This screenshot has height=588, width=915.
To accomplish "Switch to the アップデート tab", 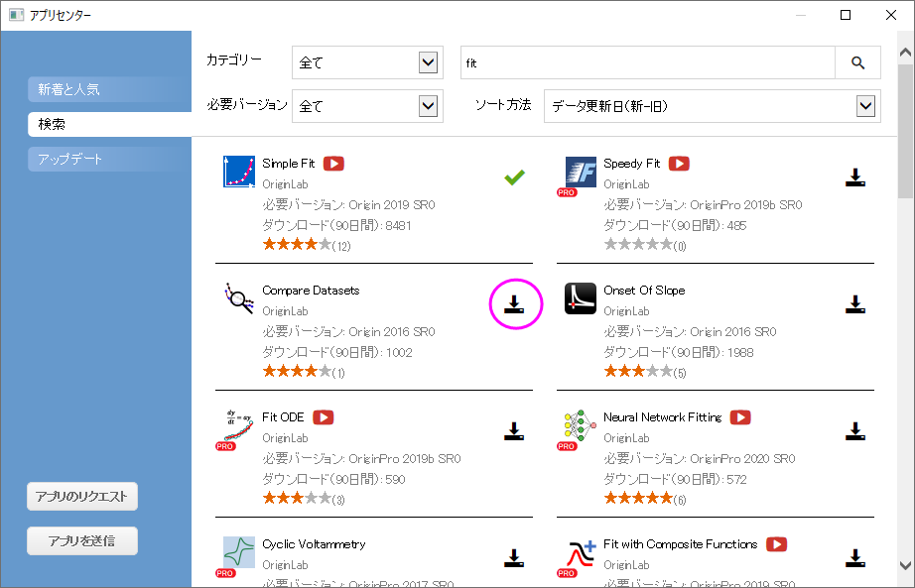I will pyautogui.click(x=110, y=160).
